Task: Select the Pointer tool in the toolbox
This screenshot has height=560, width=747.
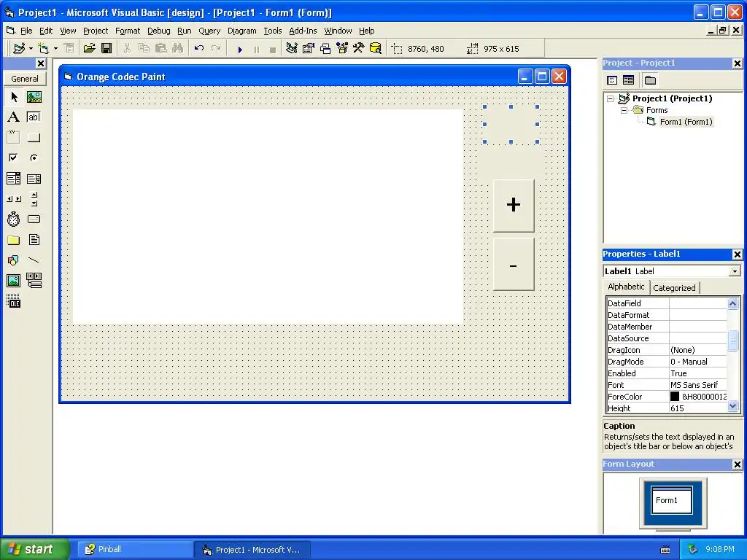Action: pos(14,97)
